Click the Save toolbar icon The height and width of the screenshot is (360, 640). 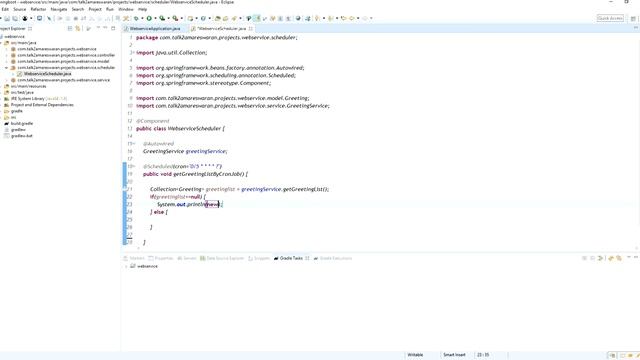(7, 18)
